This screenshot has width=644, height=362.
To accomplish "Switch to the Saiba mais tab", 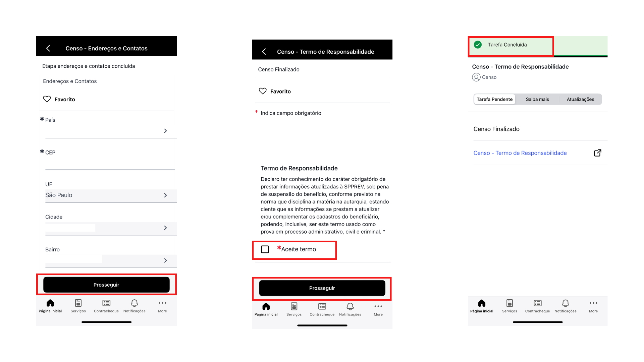I will point(537,99).
